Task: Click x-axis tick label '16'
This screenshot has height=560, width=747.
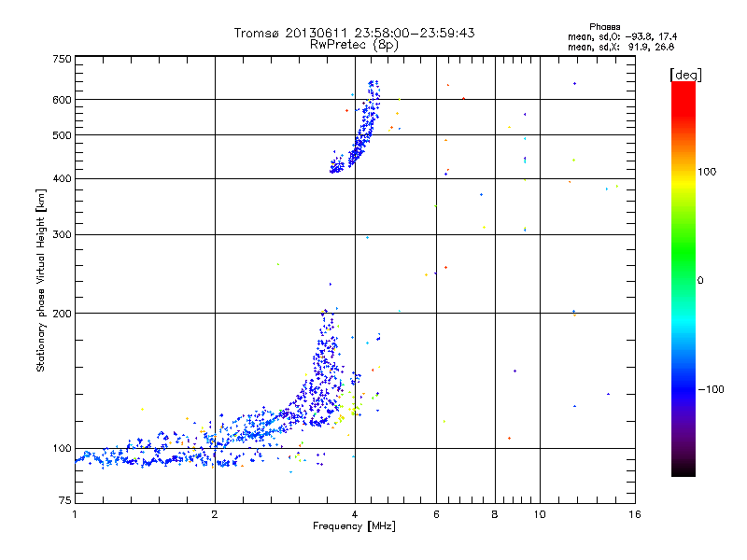Action: pyautogui.click(x=635, y=514)
